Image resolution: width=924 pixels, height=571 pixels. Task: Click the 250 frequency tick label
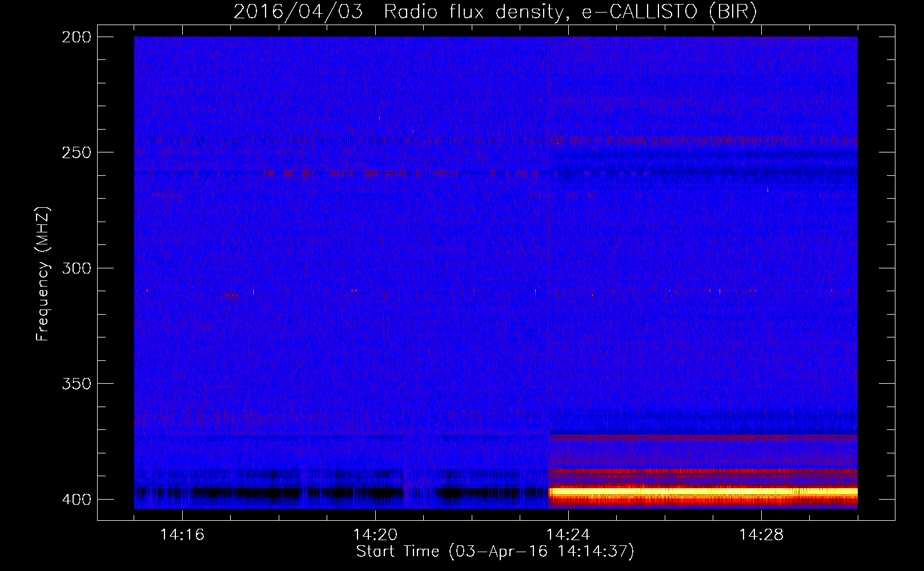[77, 152]
